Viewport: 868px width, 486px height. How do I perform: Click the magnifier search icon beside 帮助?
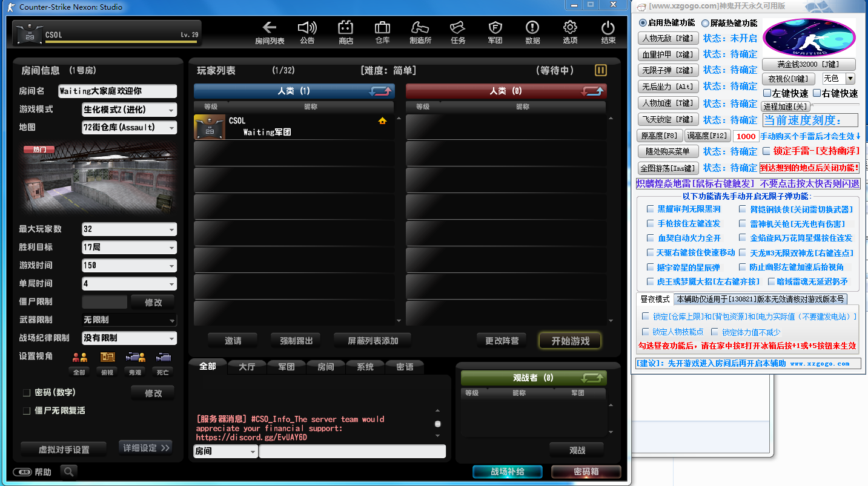68,471
